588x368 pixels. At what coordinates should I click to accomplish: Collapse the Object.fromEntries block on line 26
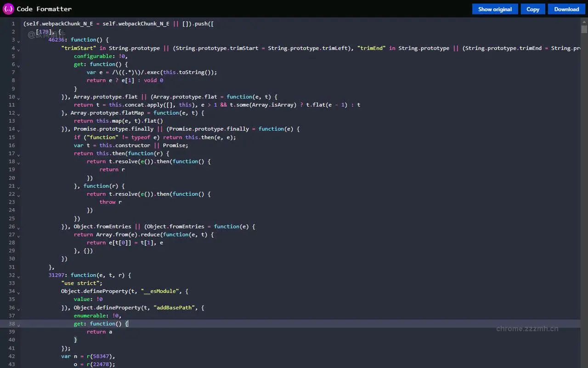18,228
